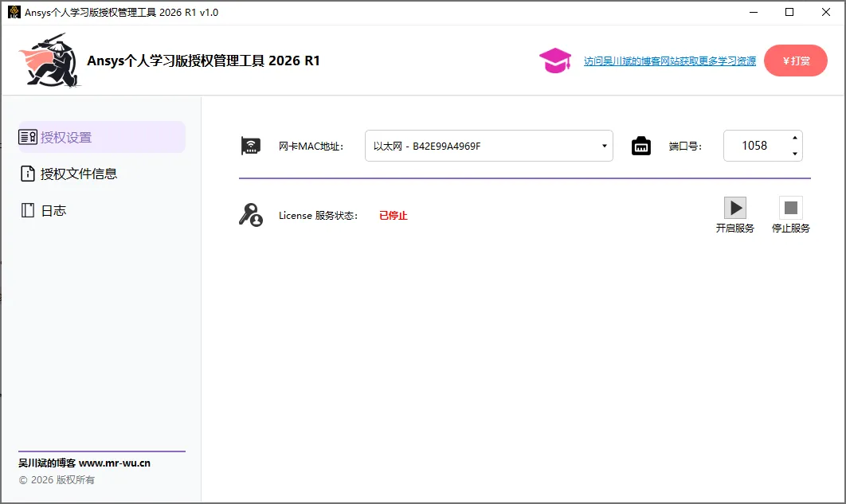Click the network card icon beside MAC address

(251, 146)
